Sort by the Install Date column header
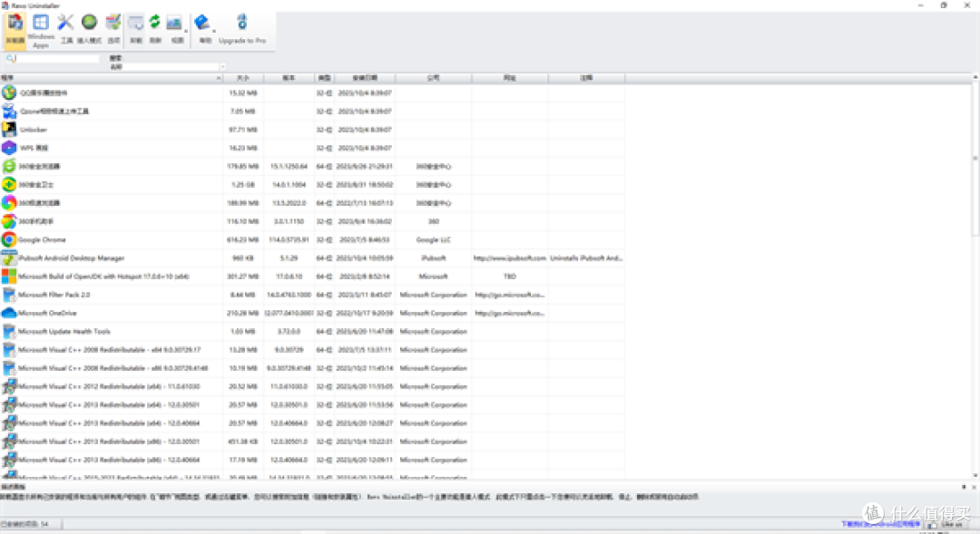 [365, 78]
